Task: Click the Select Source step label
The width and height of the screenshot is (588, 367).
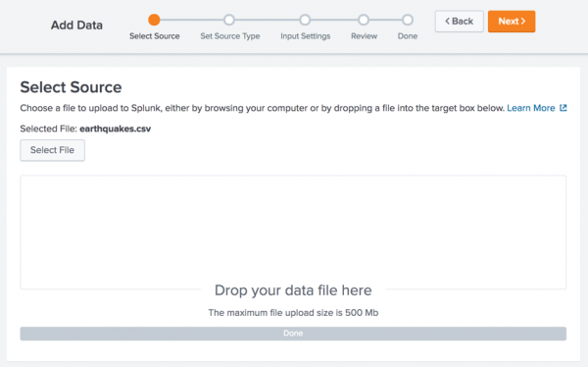Action: 155,36
